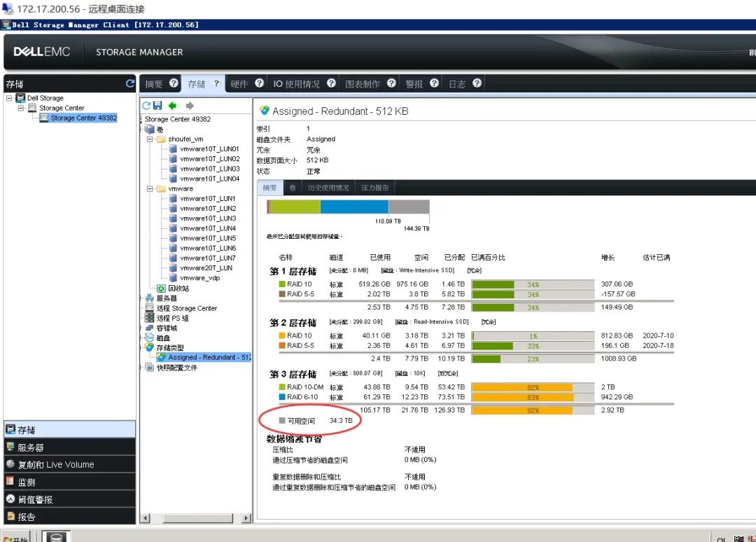756x542 pixels.
Task: Click the 存储类型 globe icon in tree
Action: 150,347
